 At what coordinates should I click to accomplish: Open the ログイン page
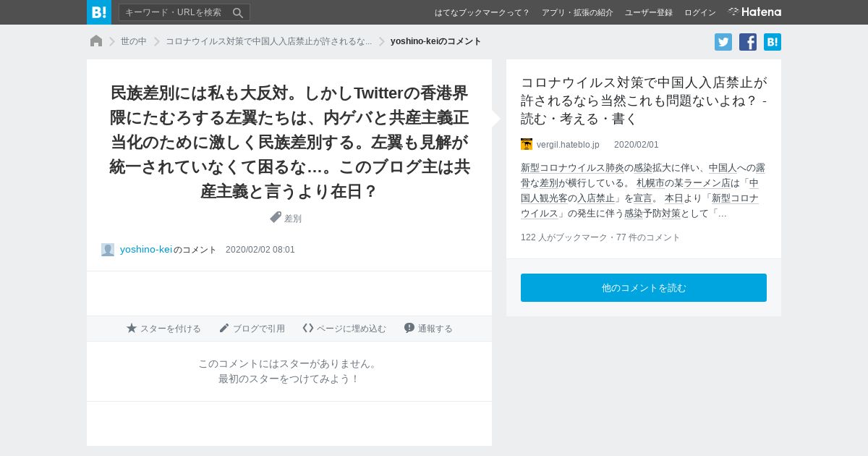tap(700, 12)
